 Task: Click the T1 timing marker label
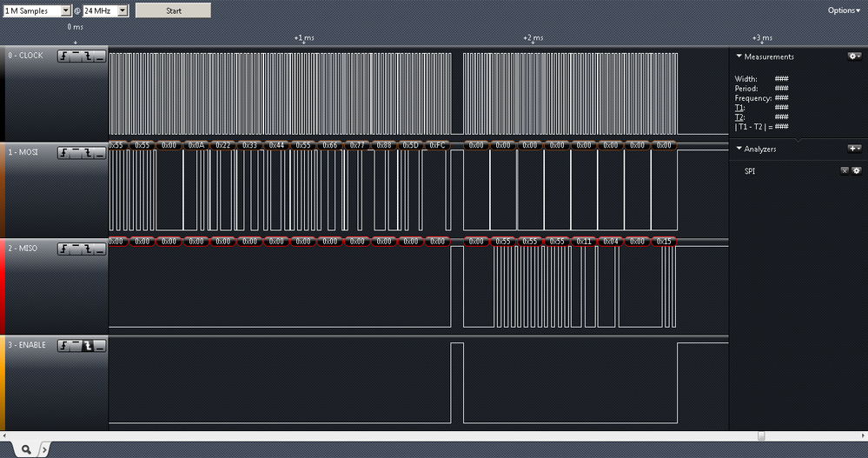coord(739,108)
